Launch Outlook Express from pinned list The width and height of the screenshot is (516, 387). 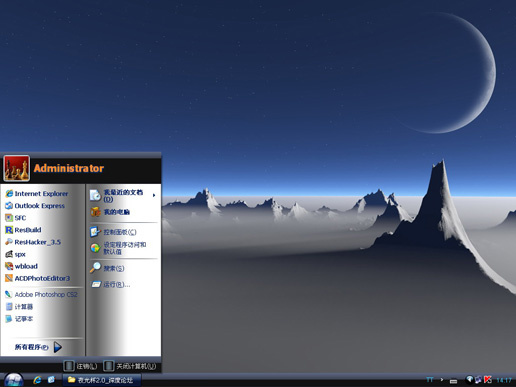(x=35, y=206)
